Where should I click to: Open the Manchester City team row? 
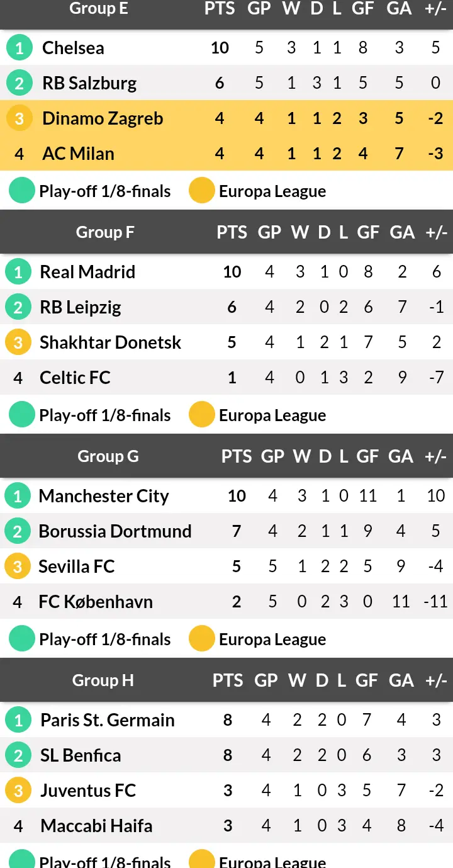[226, 496]
